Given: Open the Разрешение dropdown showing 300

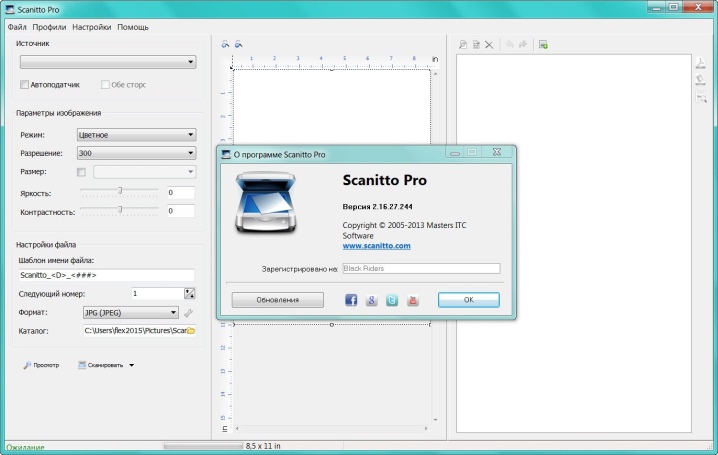Looking at the screenshot, I should point(136,153).
